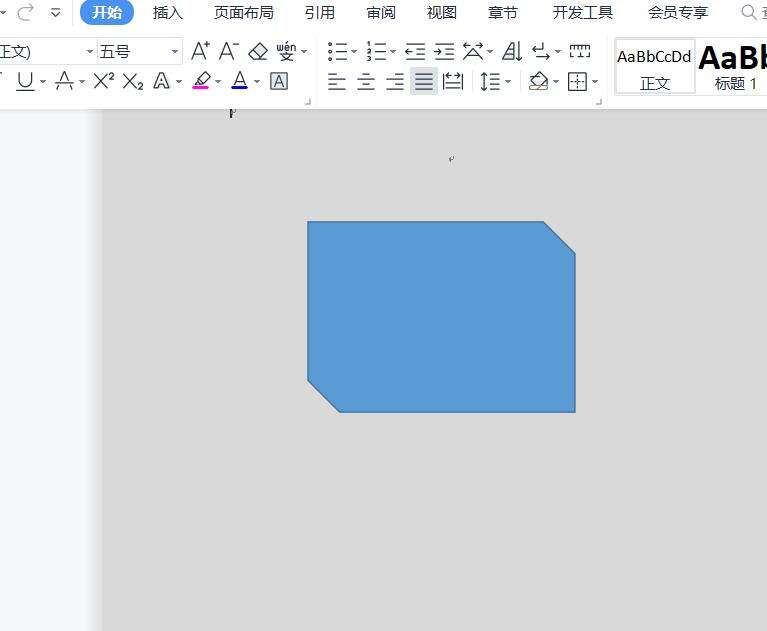Apply the 标题 1 heading style
The width and height of the screenshot is (767, 631).
(x=735, y=67)
